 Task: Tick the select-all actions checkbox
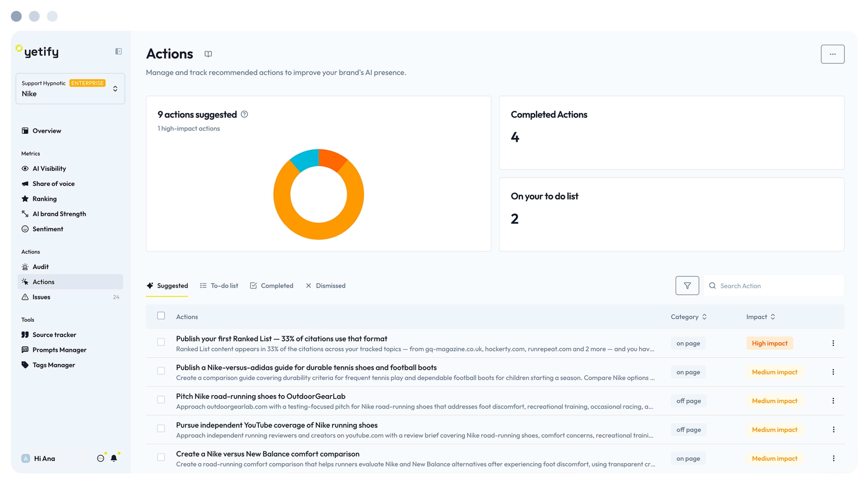[161, 316]
